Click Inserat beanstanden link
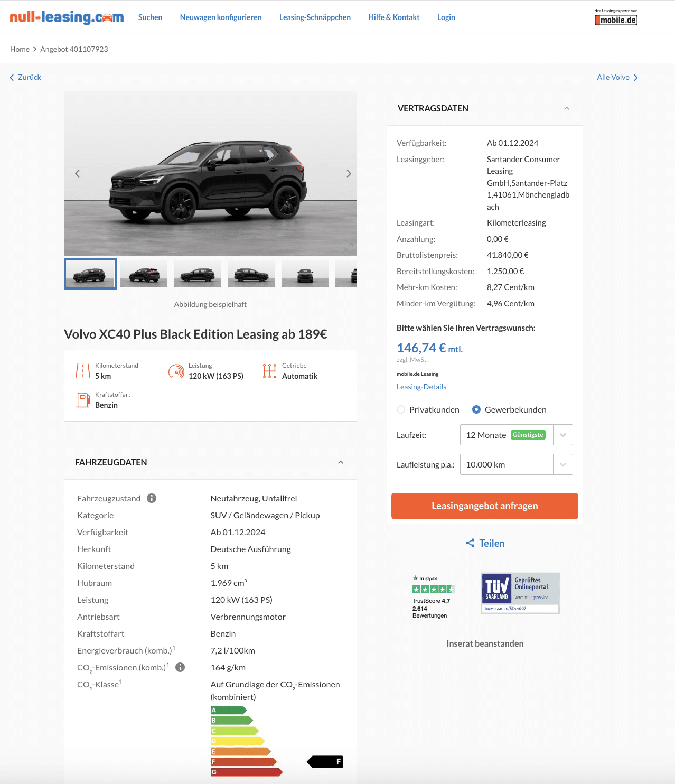 485,643
